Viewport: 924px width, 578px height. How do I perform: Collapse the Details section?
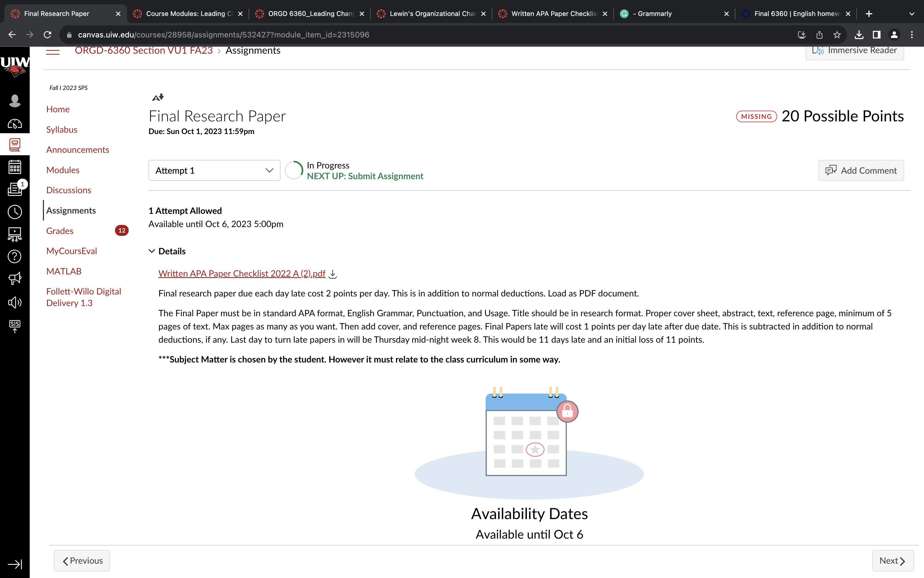point(167,251)
